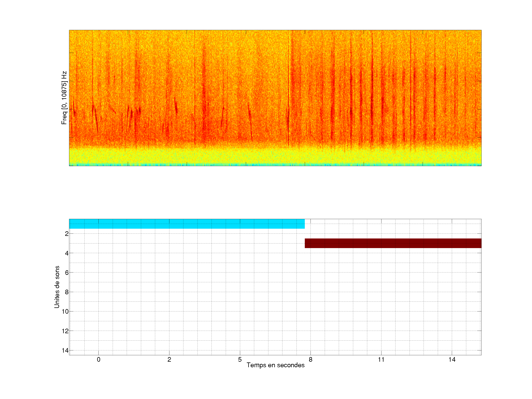Click the time axis tick label 8
This screenshot has height=399, width=532.
(311, 359)
